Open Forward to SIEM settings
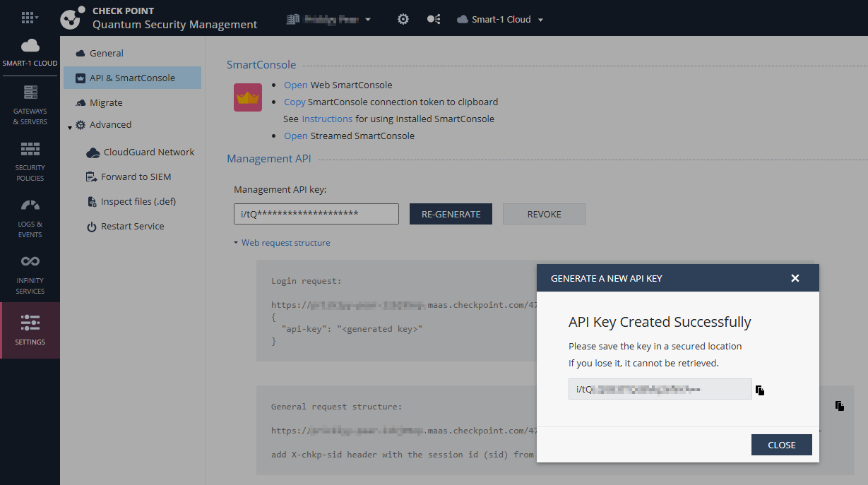The height and width of the screenshot is (485, 868). (x=136, y=177)
